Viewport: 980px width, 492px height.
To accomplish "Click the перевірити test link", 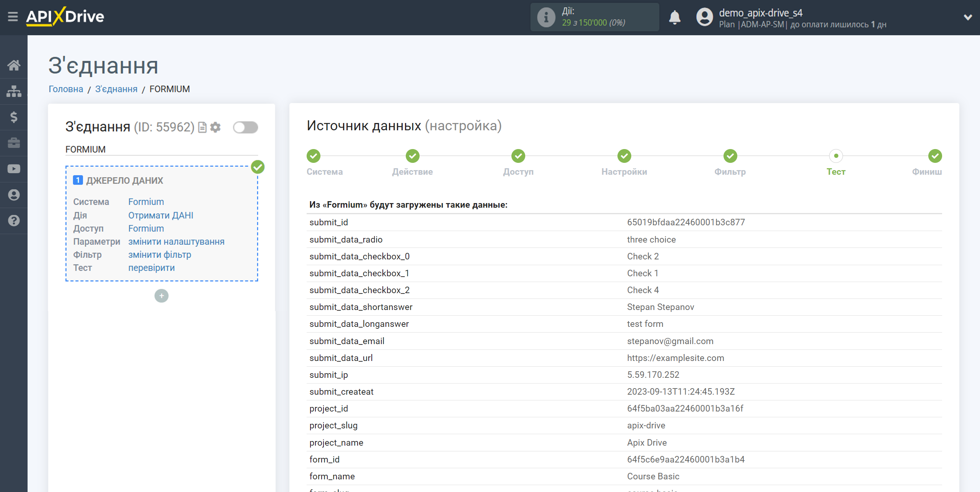I will point(151,268).
